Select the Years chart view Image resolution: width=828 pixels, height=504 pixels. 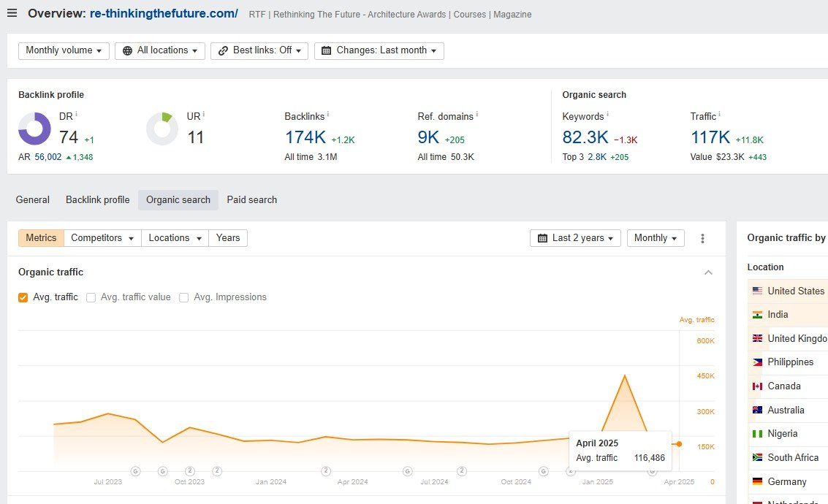(x=228, y=238)
